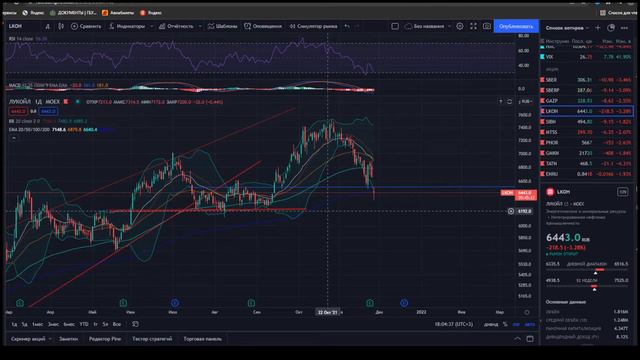
Task: Open the Заметки notes tab
Action: point(68,339)
